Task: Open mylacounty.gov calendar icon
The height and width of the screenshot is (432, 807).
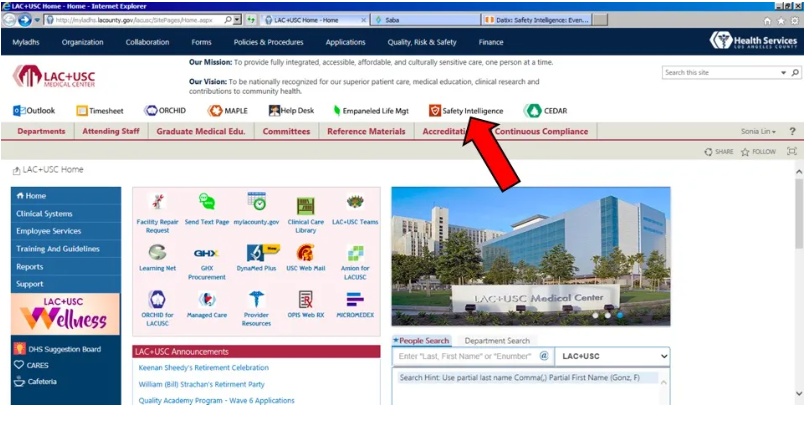Action: (x=256, y=201)
